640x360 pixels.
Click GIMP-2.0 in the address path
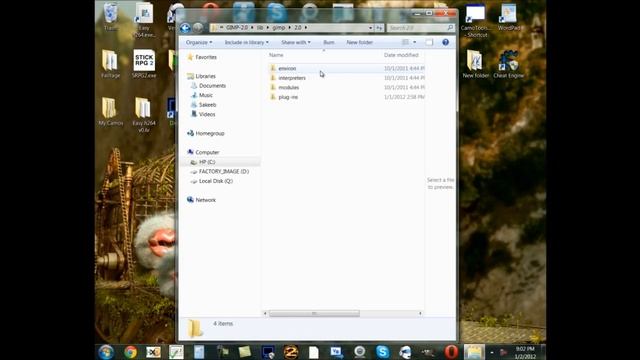click(x=237, y=28)
